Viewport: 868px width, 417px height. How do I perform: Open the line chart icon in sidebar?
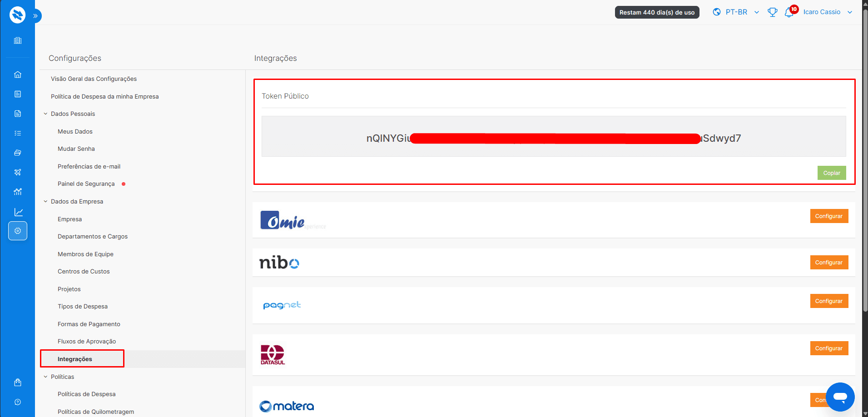[19, 212]
